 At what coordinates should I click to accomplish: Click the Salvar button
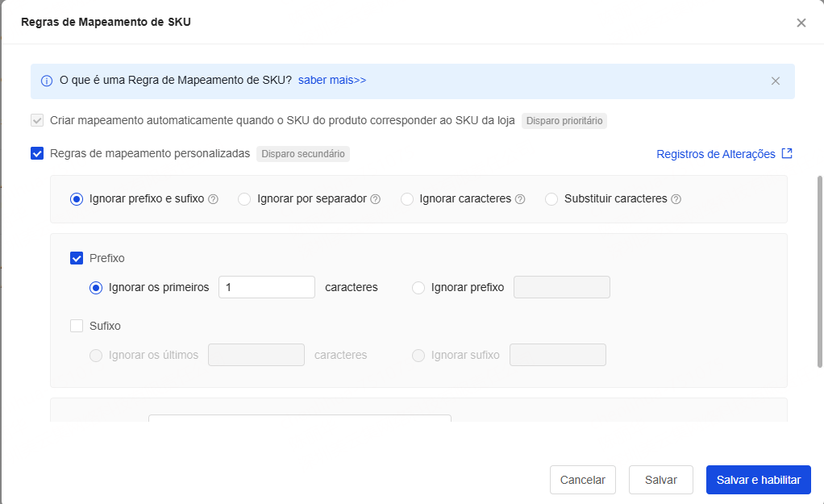(661, 480)
